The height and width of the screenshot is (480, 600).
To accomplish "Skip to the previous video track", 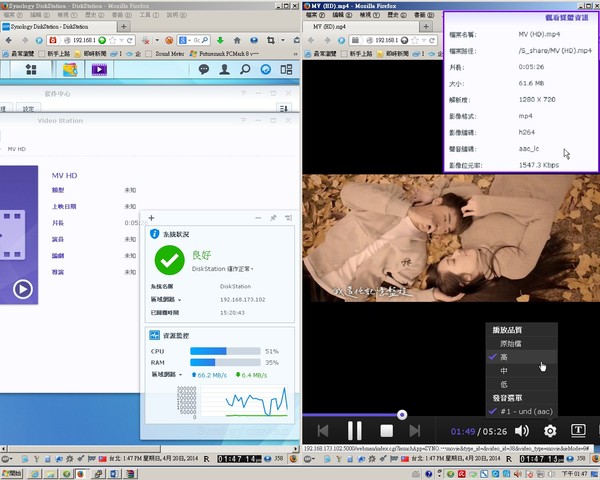I will point(321,431).
